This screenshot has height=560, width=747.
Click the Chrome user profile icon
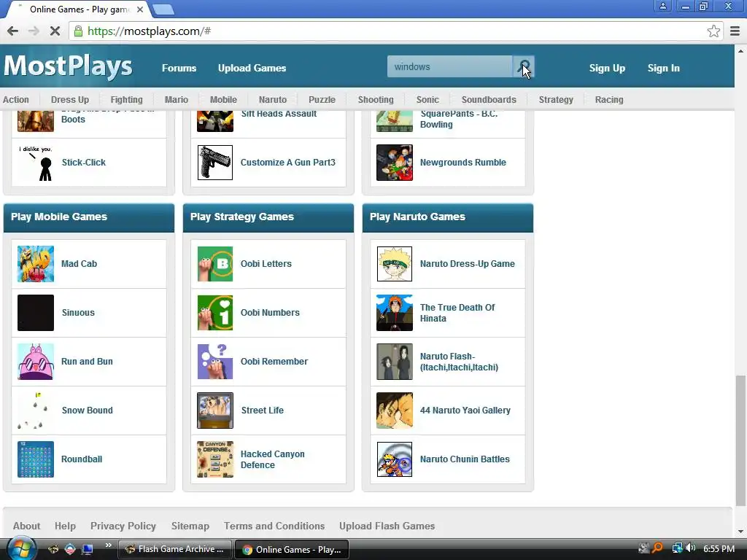[x=662, y=6]
